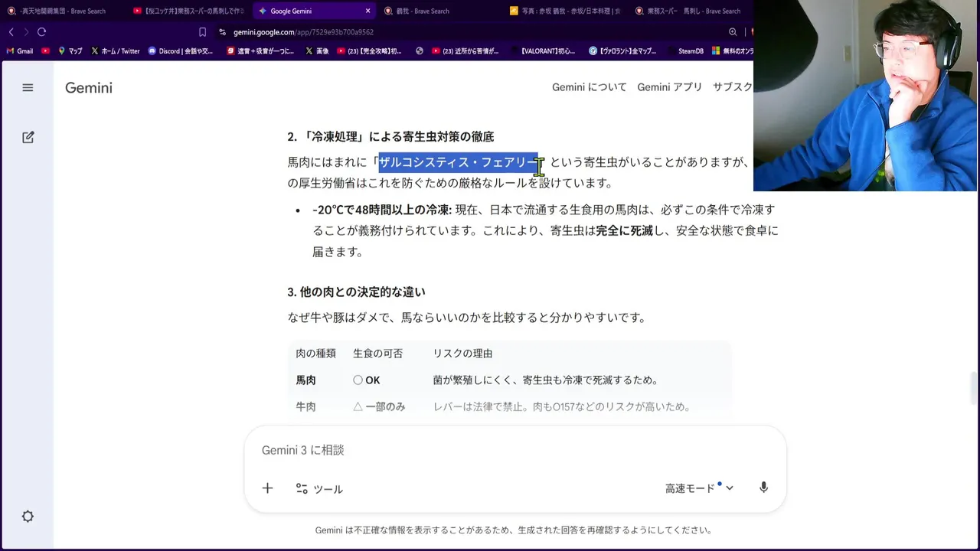Start a new chat with pencil icon
Viewport: 980px width, 551px height.
(x=28, y=137)
